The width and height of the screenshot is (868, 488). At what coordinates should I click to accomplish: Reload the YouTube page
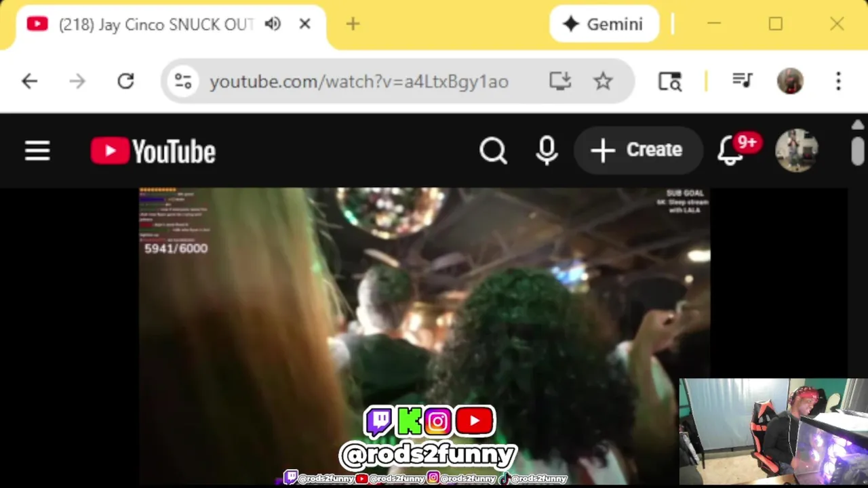(x=125, y=81)
